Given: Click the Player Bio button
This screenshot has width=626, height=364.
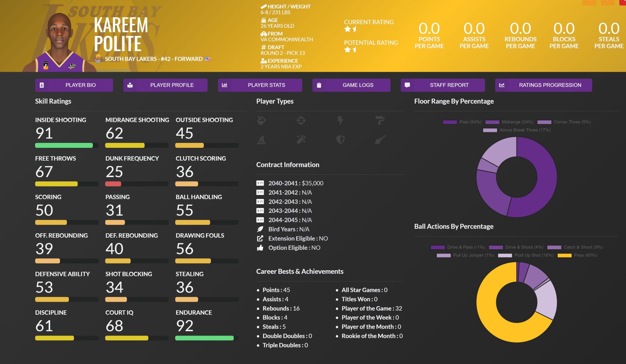Looking at the screenshot, I should (x=74, y=85).
